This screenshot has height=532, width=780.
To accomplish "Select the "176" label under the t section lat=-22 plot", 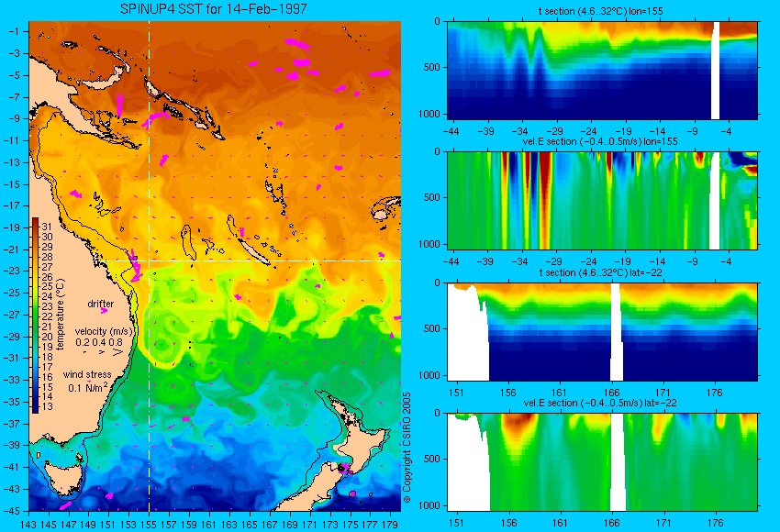I will [x=715, y=393].
